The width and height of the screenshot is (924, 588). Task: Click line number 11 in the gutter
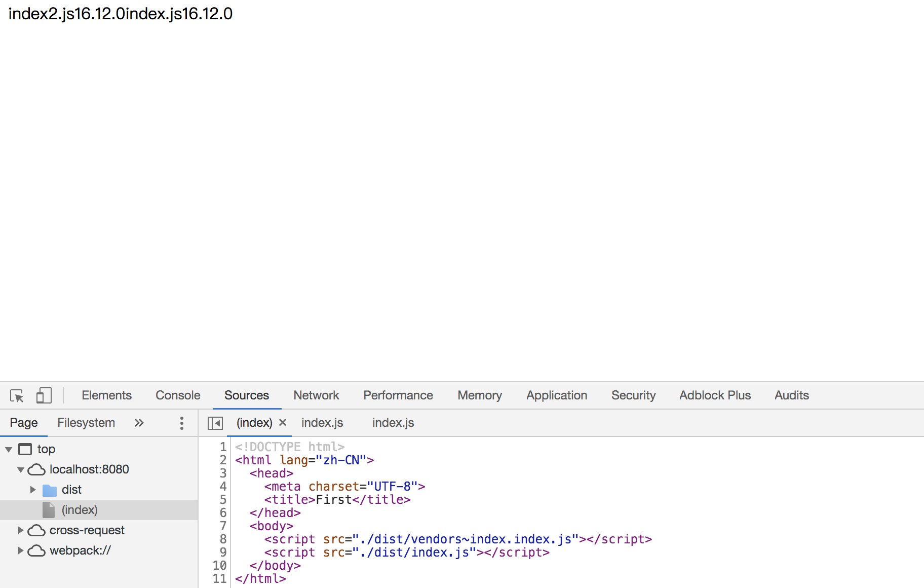click(219, 579)
